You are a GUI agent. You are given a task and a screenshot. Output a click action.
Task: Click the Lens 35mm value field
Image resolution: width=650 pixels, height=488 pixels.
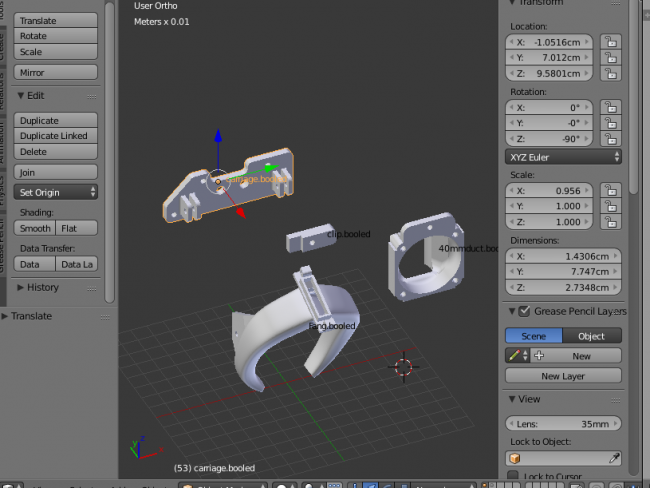click(x=563, y=423)
